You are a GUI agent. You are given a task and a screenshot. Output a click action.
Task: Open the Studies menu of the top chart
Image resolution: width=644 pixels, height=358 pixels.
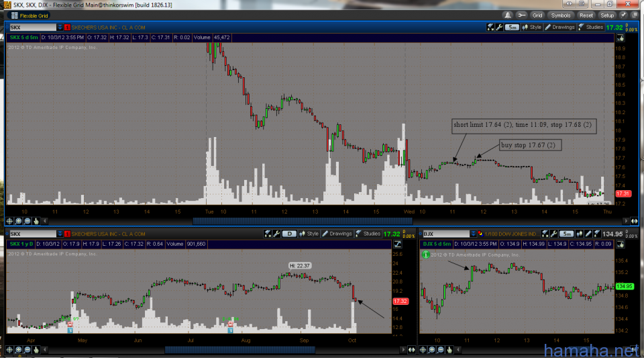[x=590, y=27]
